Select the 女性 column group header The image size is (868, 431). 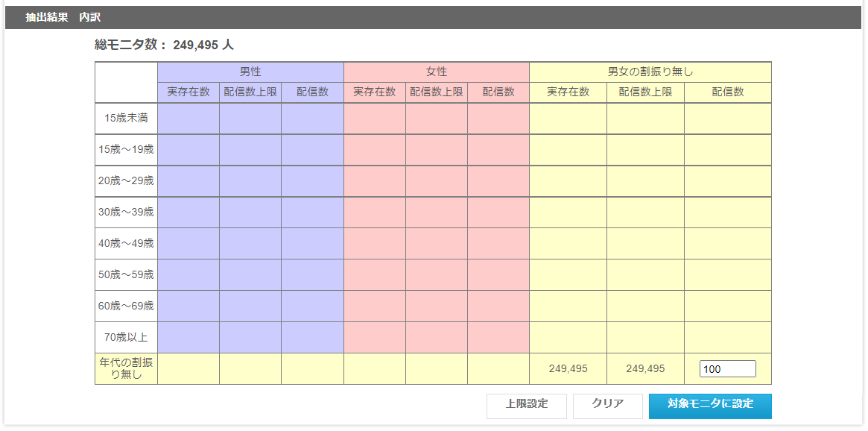click(x=437, y=72)
